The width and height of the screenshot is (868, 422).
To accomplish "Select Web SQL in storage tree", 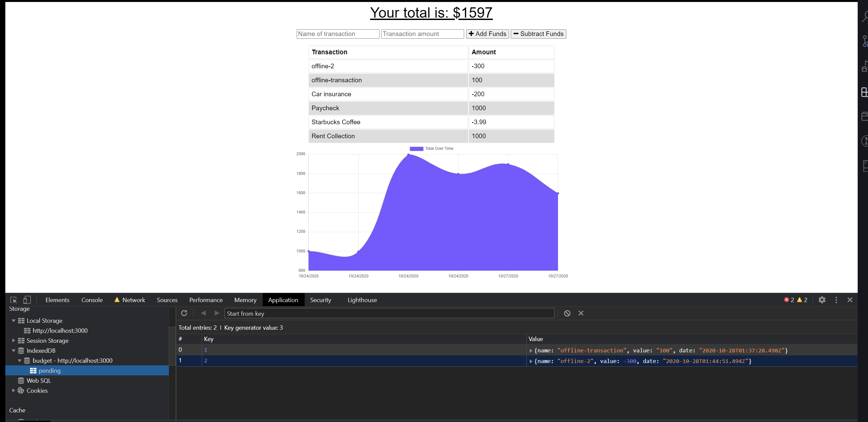I will coord(38,381).
